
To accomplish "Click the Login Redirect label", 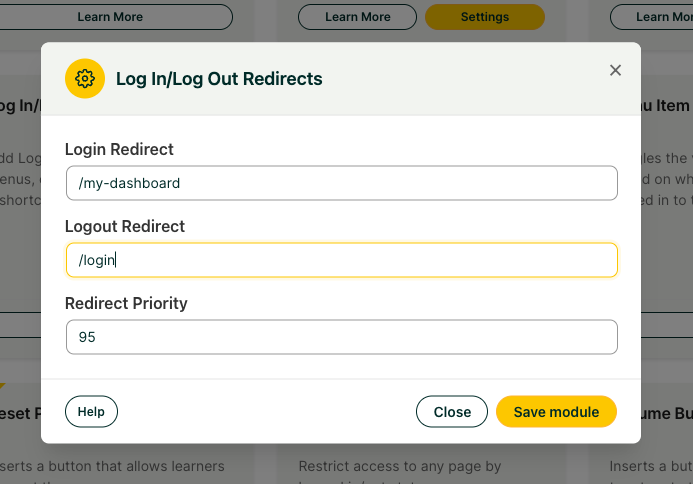I will coord(119,149).
